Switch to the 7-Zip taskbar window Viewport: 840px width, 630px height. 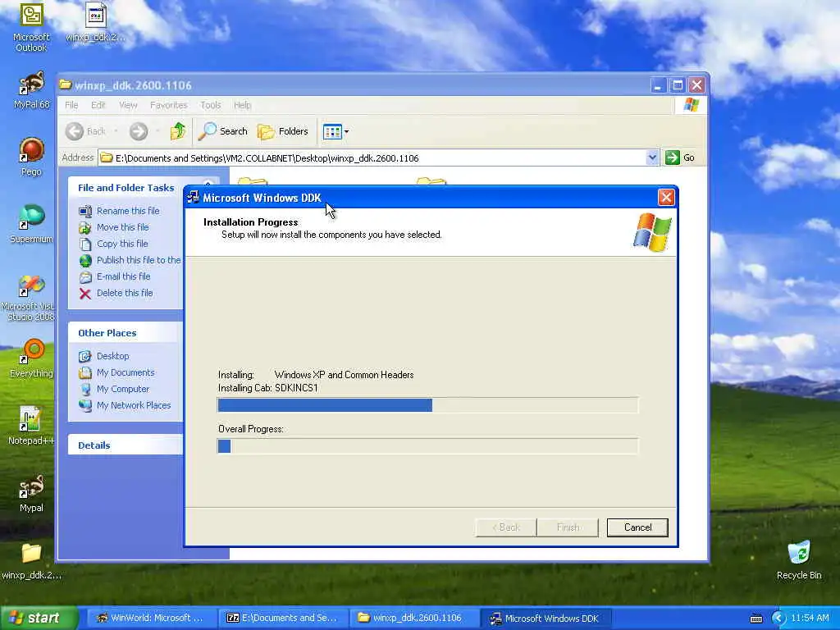tap(282, 618)
